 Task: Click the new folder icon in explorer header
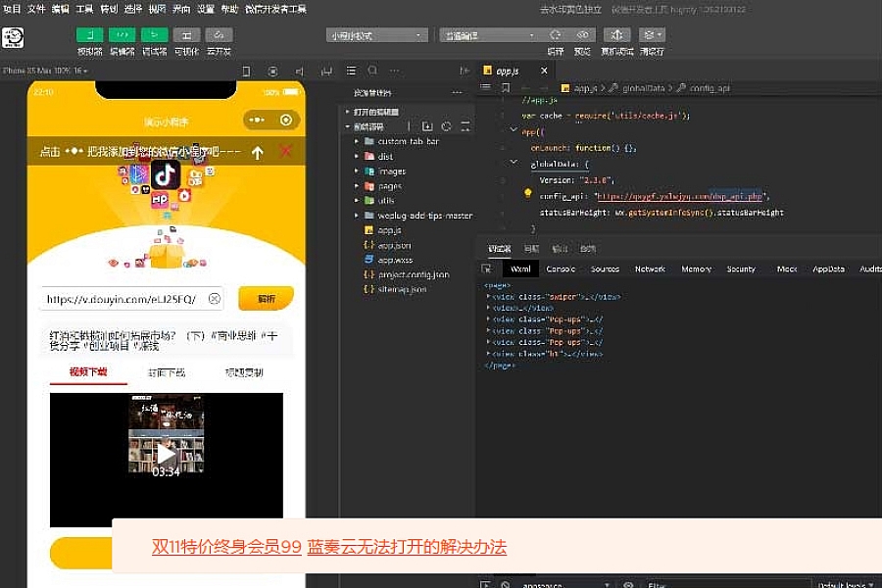[x=427, y=126]
